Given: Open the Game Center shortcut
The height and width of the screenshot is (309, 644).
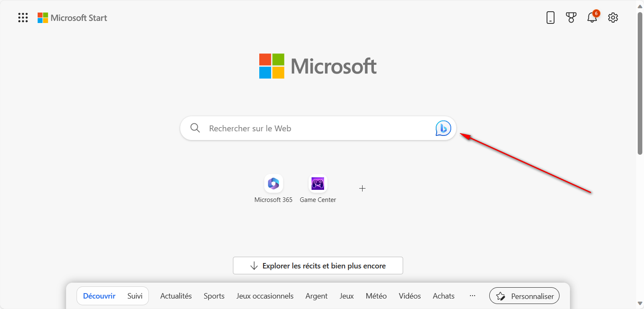Looking at the screenshot, I should point(318,183).
